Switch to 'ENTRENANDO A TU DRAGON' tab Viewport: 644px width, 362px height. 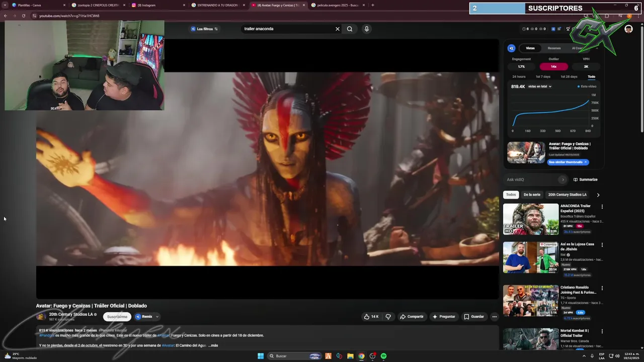pos(218,5)
